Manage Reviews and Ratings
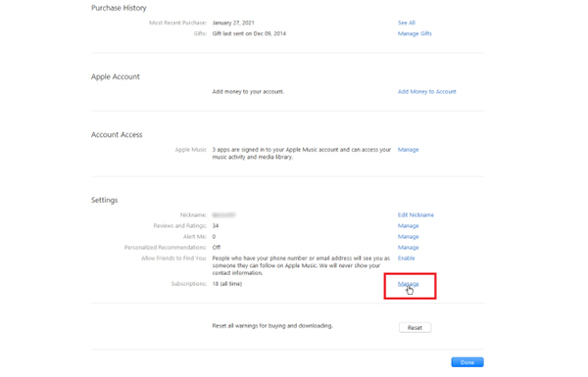 408,226
